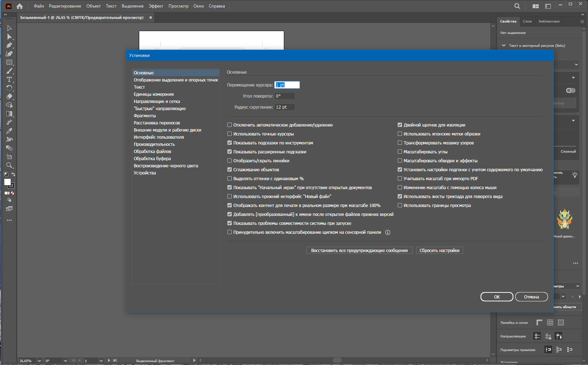This screenshot has width=588, height=365.
Task: Enable 'Использовать точные курсоры' checkbox
Action: [230, 134]
